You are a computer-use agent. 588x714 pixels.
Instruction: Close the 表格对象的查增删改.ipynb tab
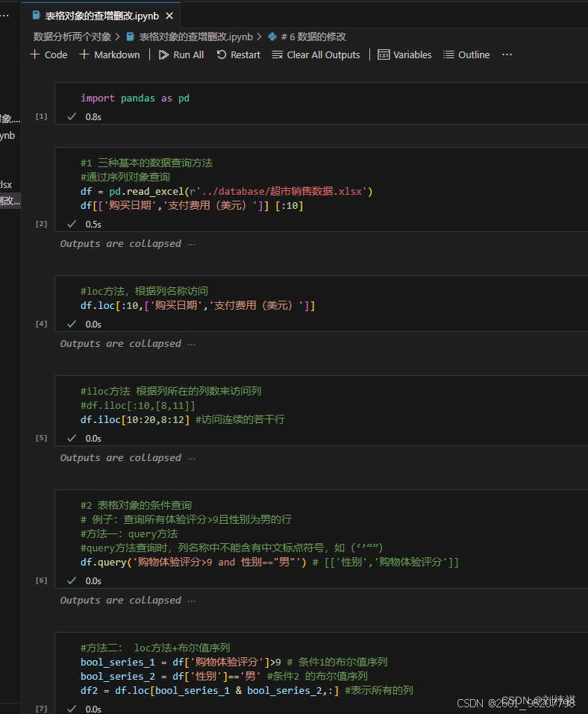pos(169,16)
